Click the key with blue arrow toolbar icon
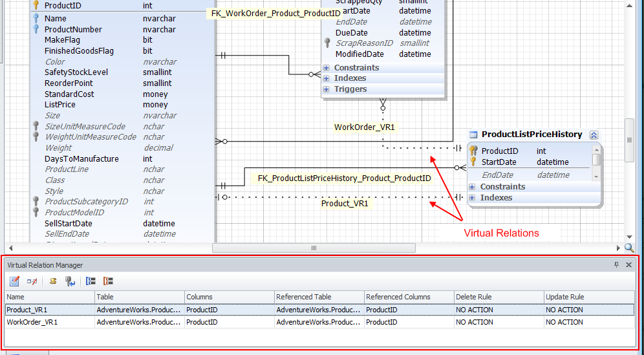 click(70, 281)
